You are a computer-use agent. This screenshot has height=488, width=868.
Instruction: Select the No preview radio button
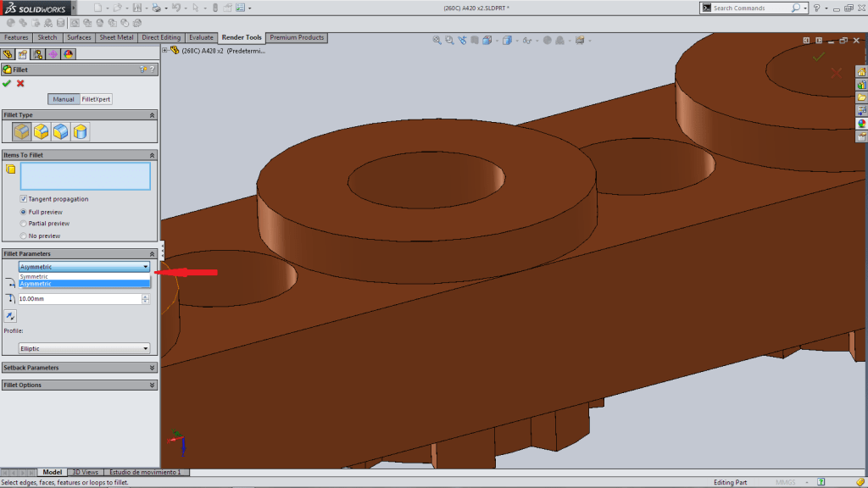pyautogui.click(x=23, y=236)
